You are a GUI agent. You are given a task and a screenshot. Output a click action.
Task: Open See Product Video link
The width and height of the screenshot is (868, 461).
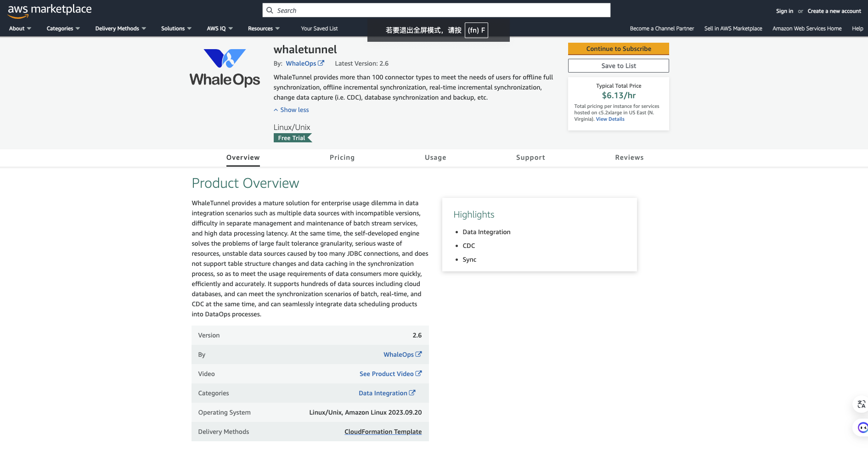click(387, 374)
